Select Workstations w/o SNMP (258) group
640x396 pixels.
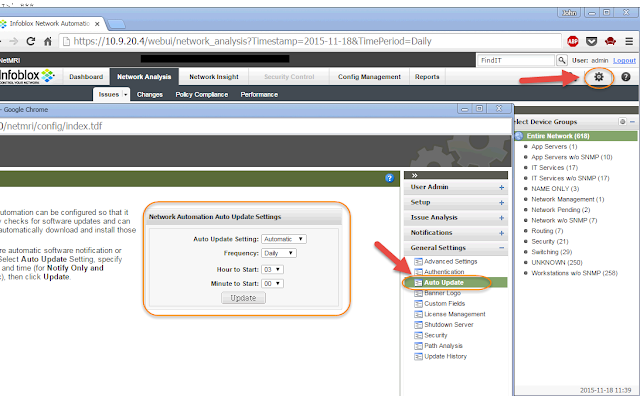point(574,273)
